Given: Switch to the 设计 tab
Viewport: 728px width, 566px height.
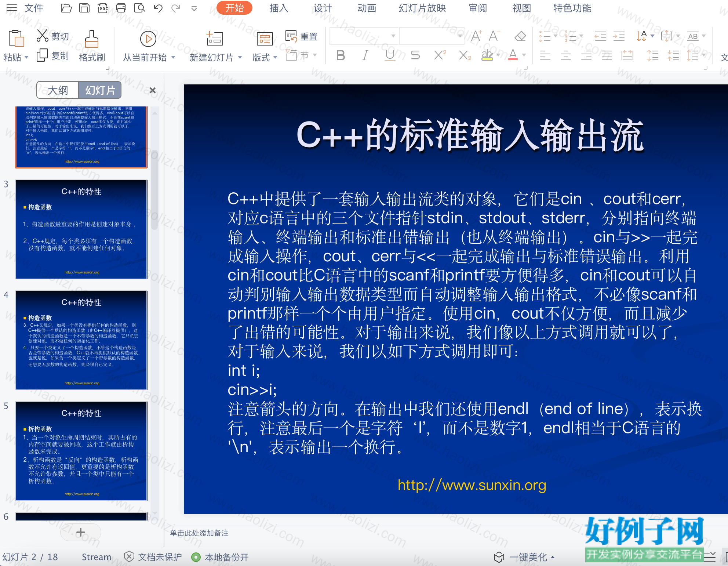Looking at the screenshot, I should coord(323,8).
